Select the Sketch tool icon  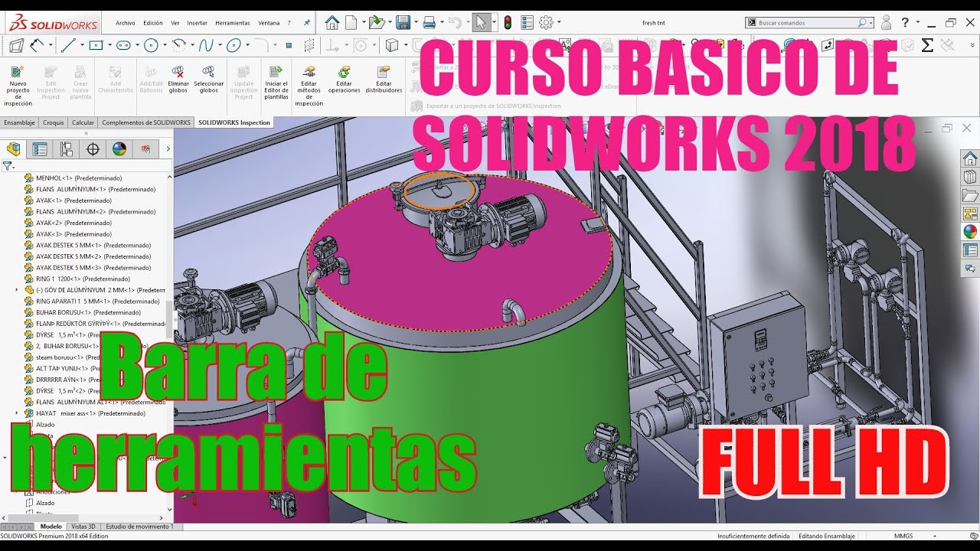(x=16, y=46)
